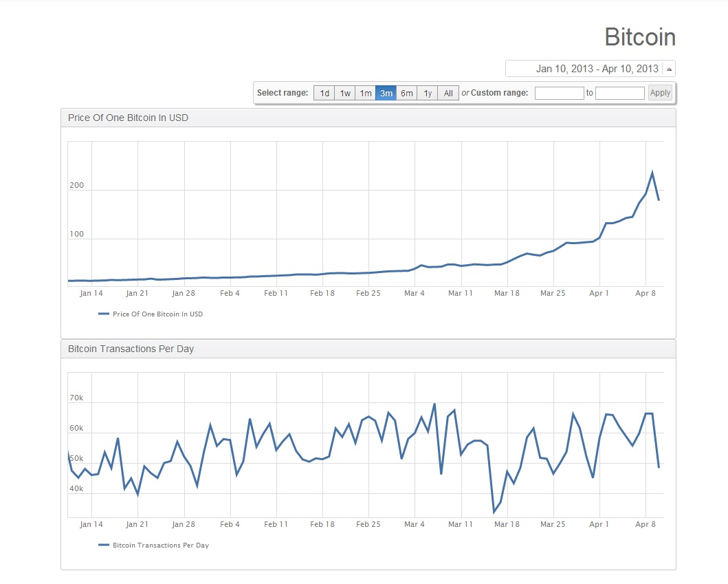
Task: Select the 1d range option
Action: tap(324, 93)
